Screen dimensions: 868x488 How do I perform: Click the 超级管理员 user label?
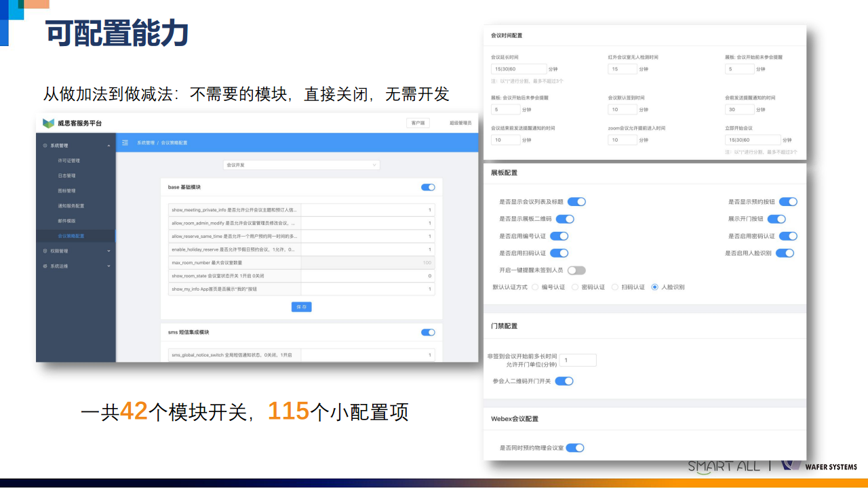460,123
